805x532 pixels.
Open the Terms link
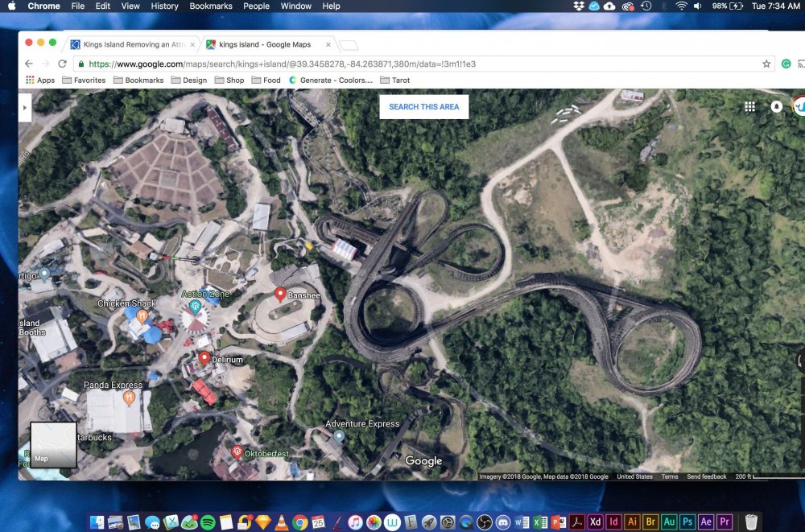tap(670, 476)
